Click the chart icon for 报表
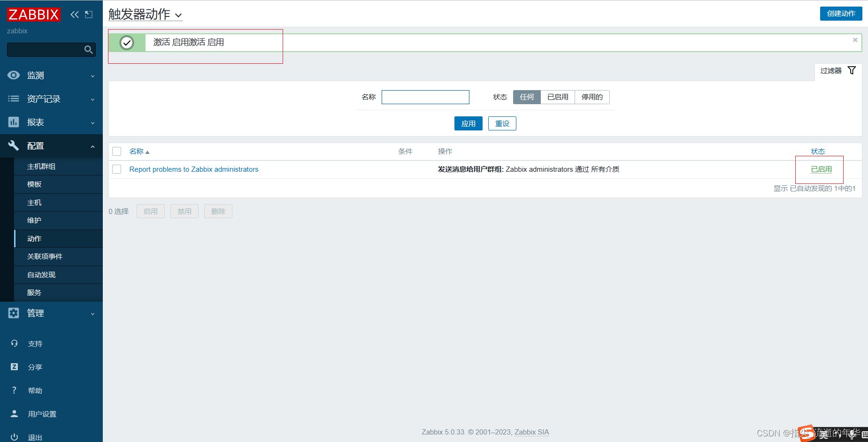 click(14, 122)
